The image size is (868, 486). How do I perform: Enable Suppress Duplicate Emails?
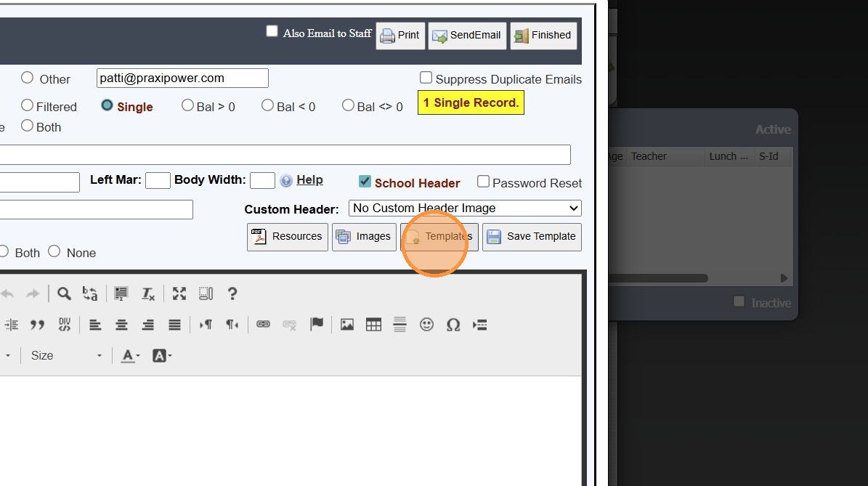(426, 78)
